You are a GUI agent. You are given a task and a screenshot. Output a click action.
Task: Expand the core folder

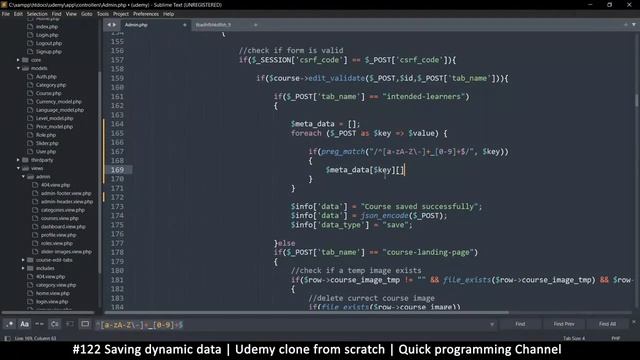pos(18,60)
